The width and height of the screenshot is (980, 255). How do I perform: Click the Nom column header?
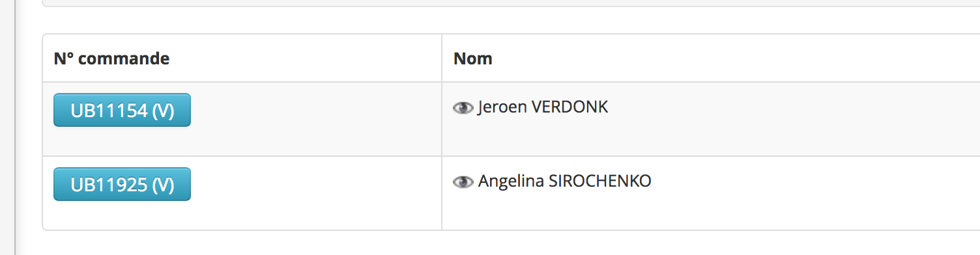click(x=473, y=59)
